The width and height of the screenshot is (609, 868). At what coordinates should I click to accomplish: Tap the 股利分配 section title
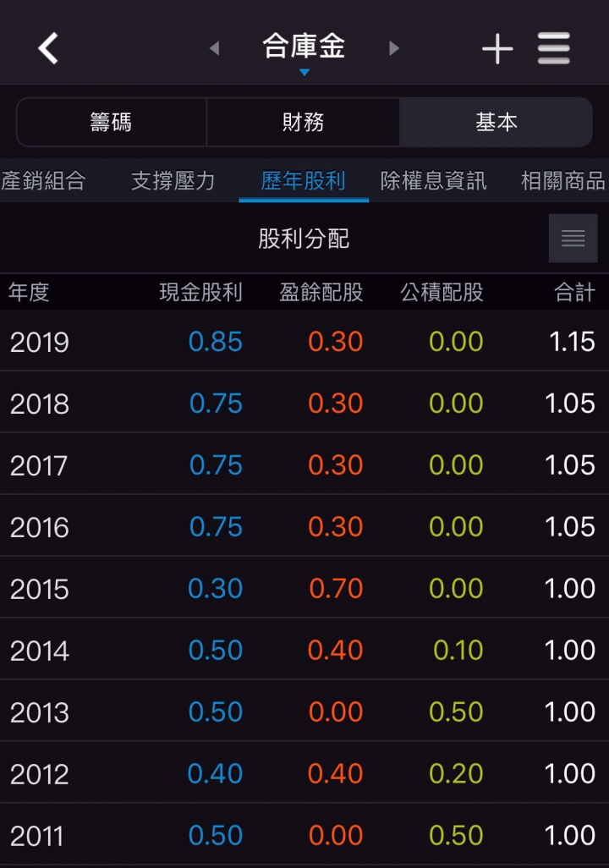(304, 239)
